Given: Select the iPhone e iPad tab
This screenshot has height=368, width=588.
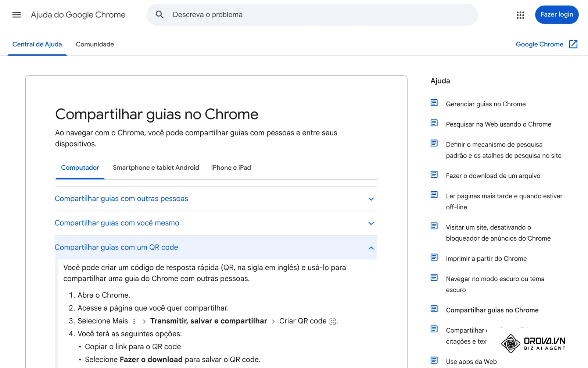Looking at the screenshot, I should click(x=231, y=168).
